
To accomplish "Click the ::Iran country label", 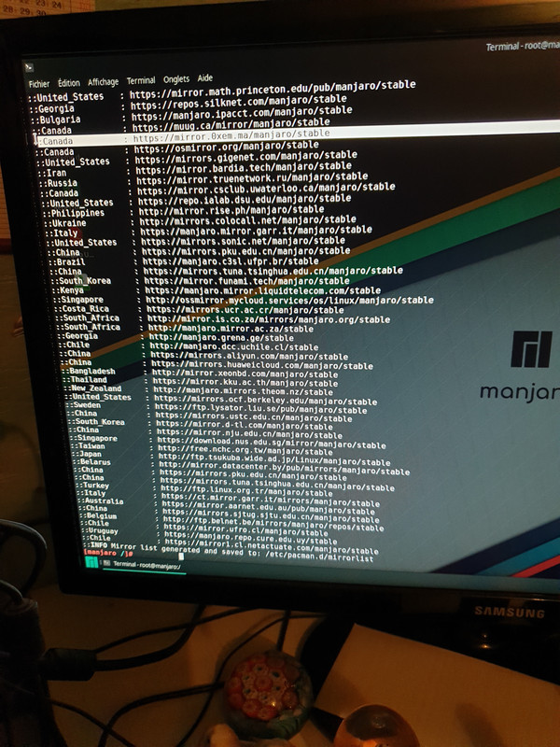I will point(51,173).
